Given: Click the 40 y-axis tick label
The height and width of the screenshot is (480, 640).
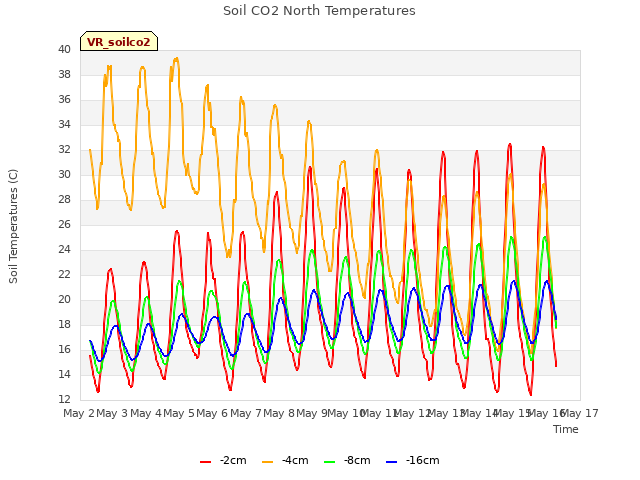Looking at the screenshot, I should click(64, 49).
